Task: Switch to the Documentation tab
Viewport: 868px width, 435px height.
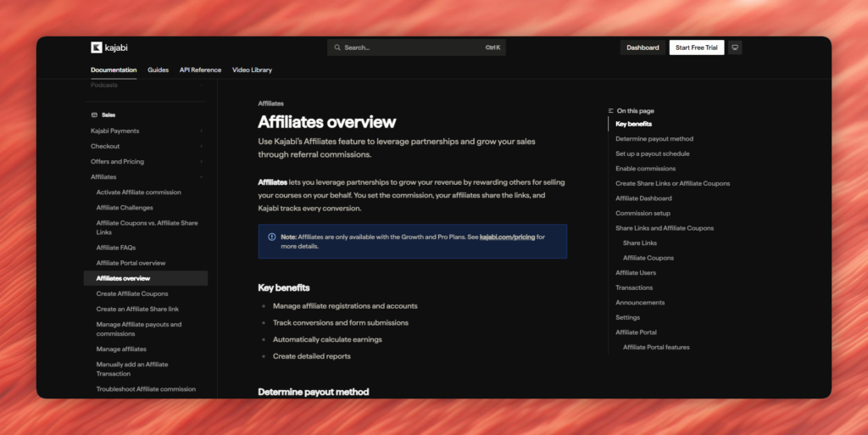Action: tap(114, 70)
